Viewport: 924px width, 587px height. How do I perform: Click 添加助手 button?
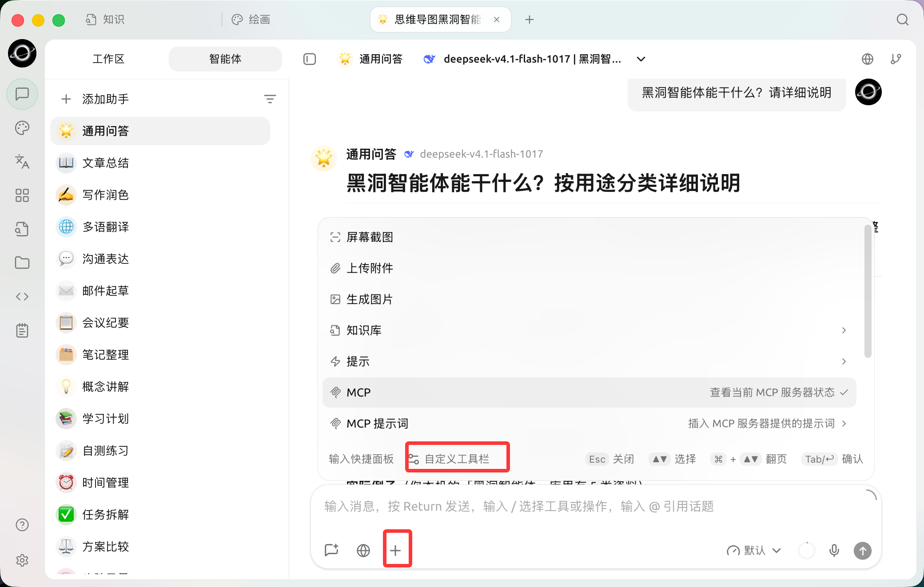tap(95, 99)
